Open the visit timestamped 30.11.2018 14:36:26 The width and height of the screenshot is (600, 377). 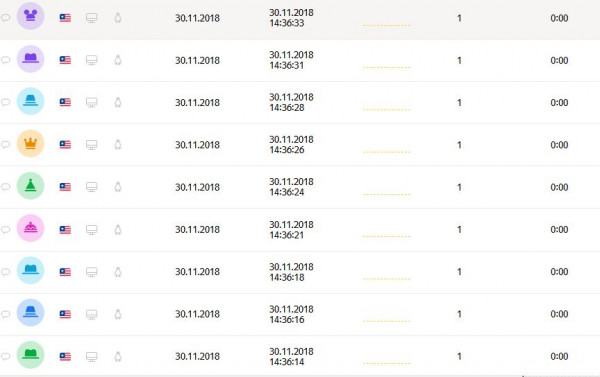[291, 145]
